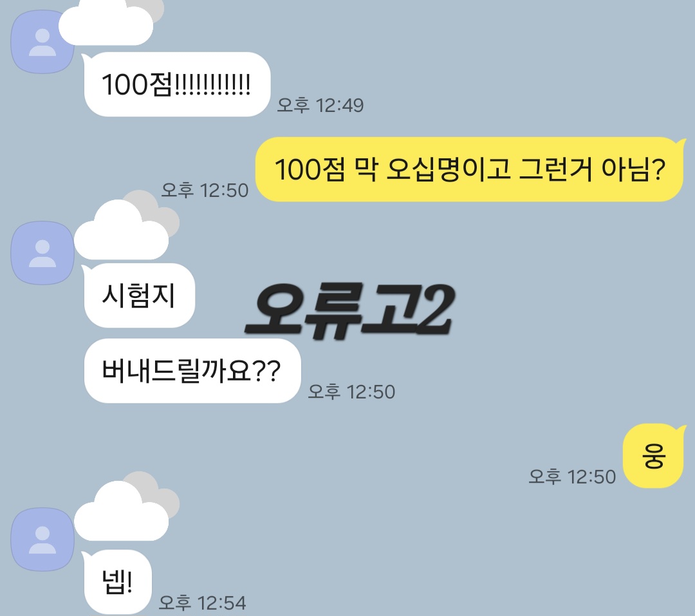The width and height of the screenshot is (695, 616).
Task: Select the yellow 웅 reply bubble
Action: tap(654, 456)
